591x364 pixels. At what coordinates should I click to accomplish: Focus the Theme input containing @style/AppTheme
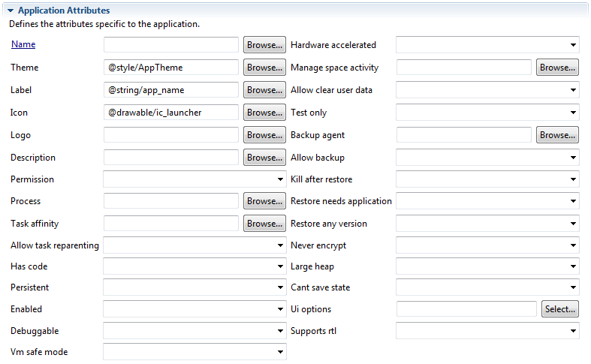click(171, 68)
